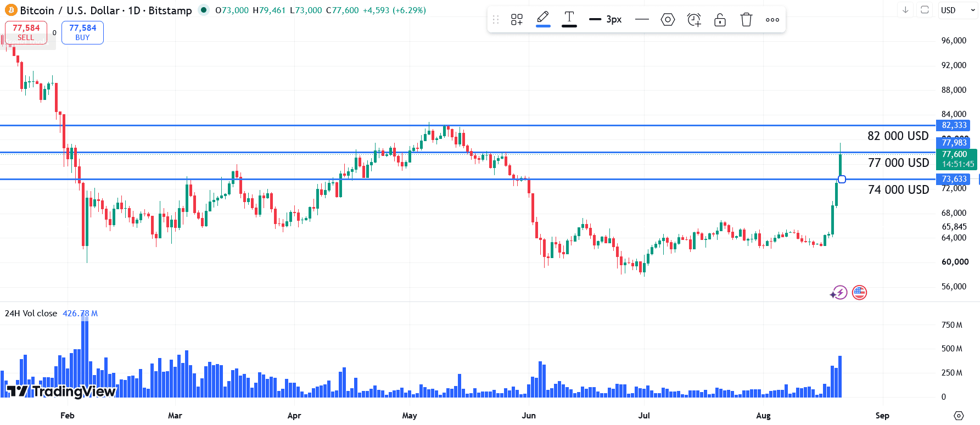Click the US flag event icon
980x425 pixels.
point(859,293)
